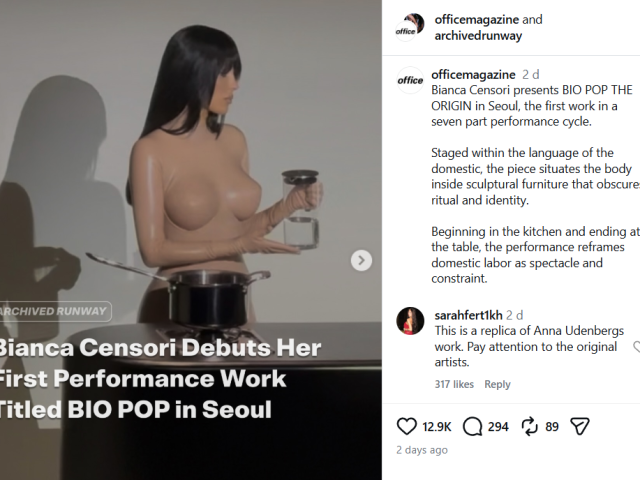Like sarahfert1kh's comment heart
The height and width of the screenshot is (480, 640).
click(636, 347)
